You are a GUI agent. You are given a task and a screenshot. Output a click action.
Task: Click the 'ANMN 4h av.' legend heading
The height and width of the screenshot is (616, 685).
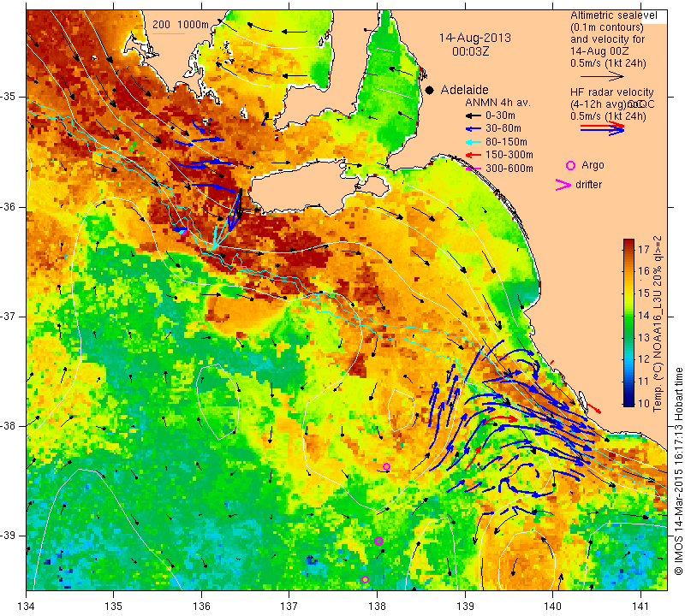point(497,103)
